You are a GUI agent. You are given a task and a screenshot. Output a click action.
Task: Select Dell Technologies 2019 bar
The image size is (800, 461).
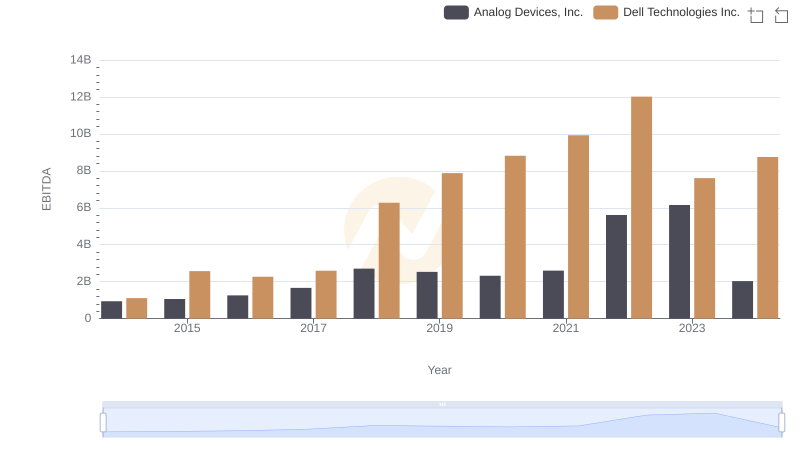[452, 246]
